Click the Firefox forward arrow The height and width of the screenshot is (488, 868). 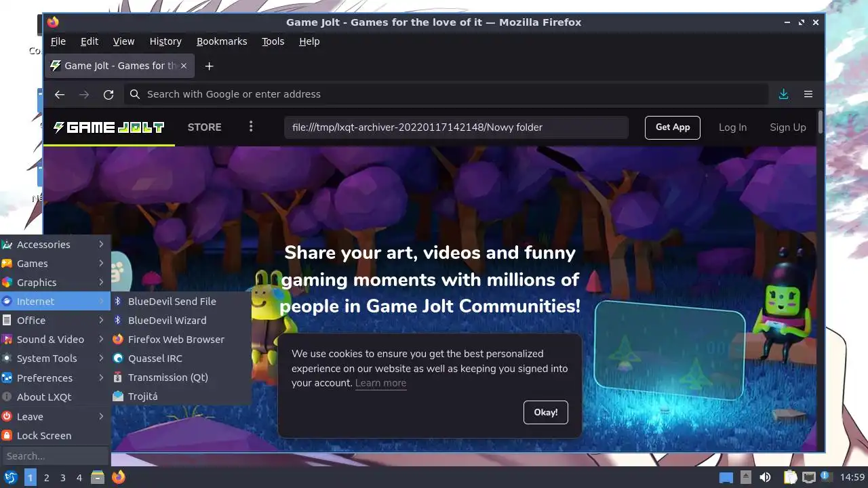(84, 94)
